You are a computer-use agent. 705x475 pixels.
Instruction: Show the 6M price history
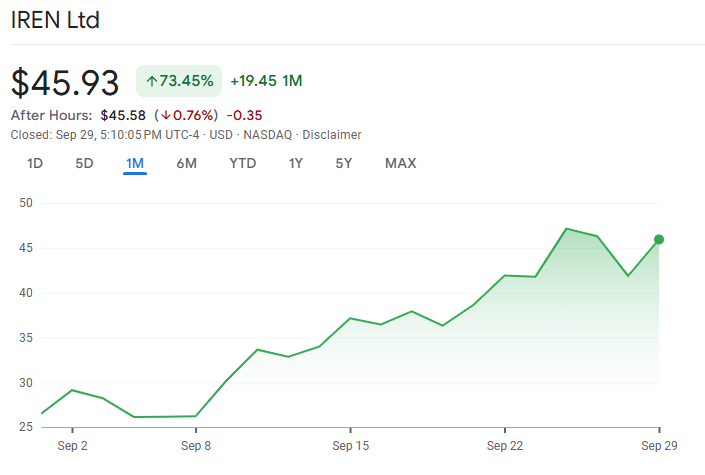tap(187, 163)
